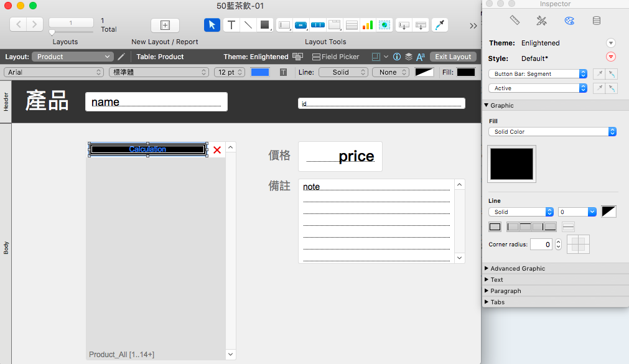Open the Layout Product dropdown
The height and width of the screenshot is (364, 629).
coord(72,57)
